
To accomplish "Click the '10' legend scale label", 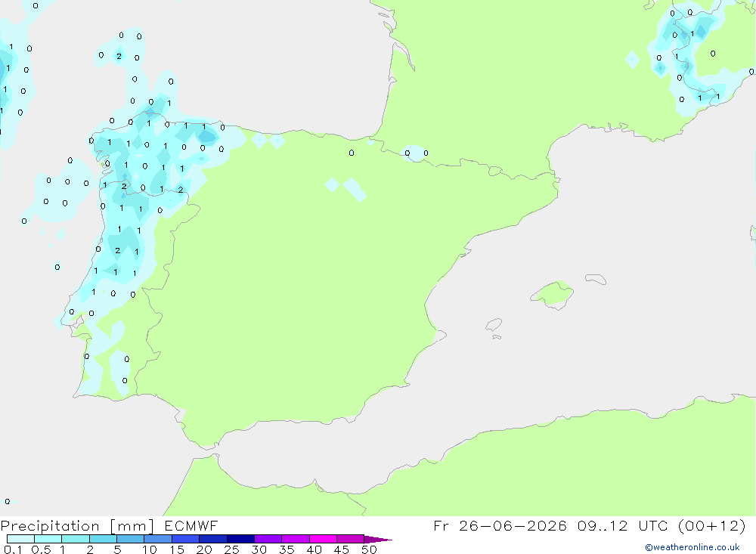I will (x=150, y=549).
